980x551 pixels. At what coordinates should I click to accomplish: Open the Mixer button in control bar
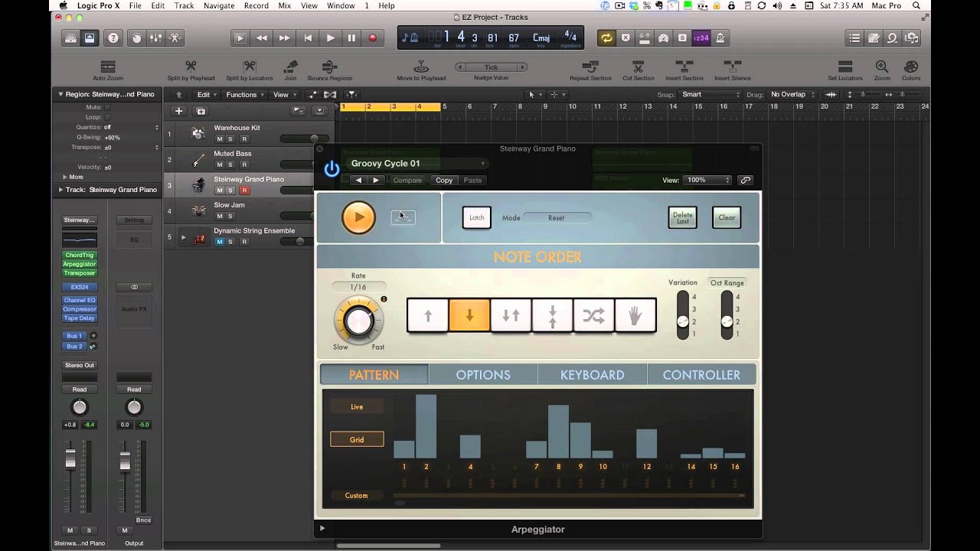pyautogui.click(x=155, y=37)
